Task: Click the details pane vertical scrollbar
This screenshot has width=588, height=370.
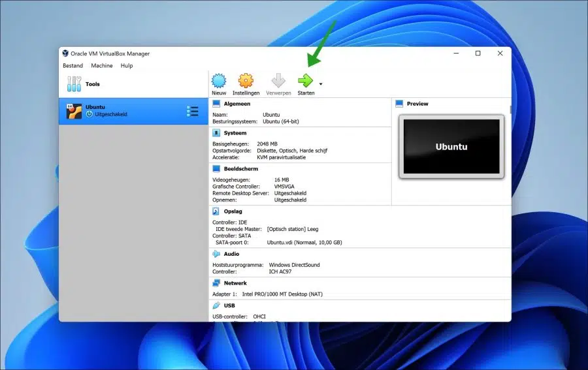Action: tap(510, 110)
